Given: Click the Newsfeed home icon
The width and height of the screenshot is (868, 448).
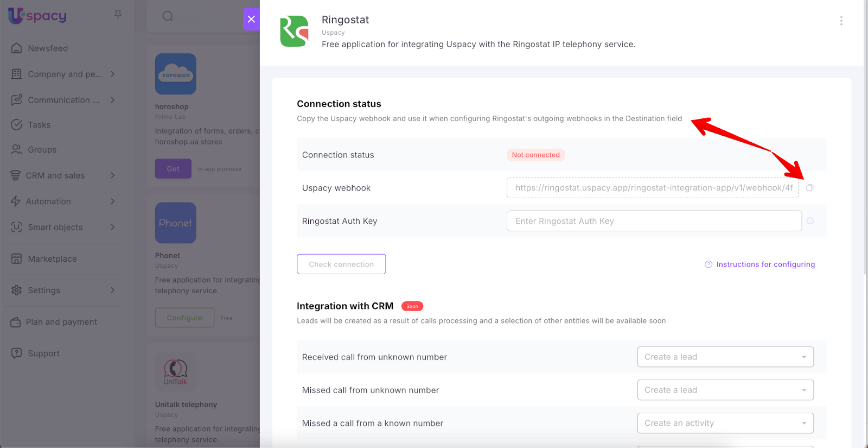Looking at the screenshot, I should click(17, 48).
